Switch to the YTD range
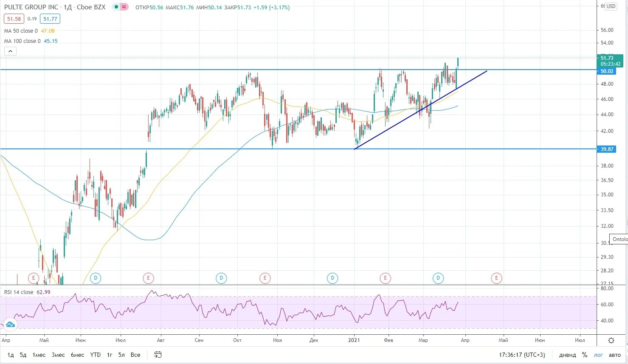The width and height of the screenshot is (628, 364). point(96,355)
